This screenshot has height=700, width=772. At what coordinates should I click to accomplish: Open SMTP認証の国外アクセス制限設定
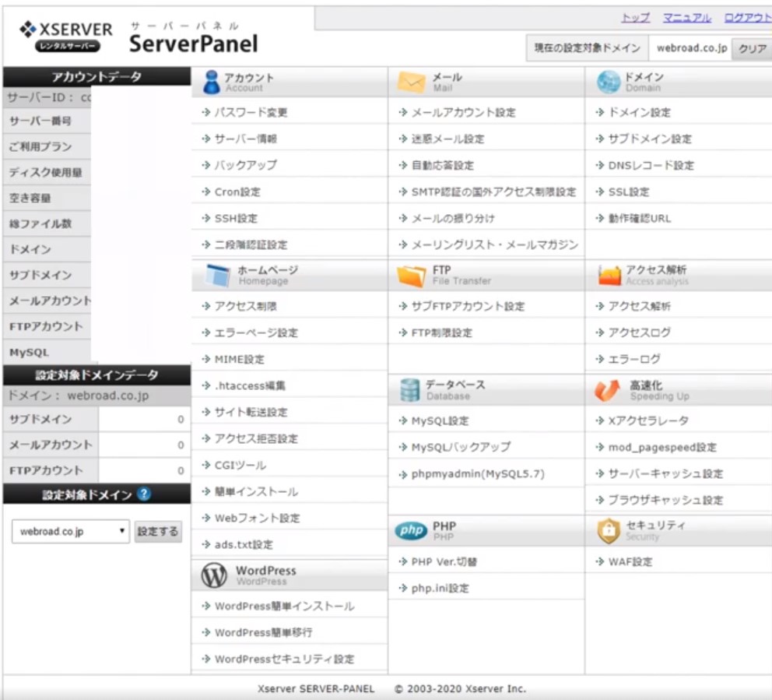(493, 192)
